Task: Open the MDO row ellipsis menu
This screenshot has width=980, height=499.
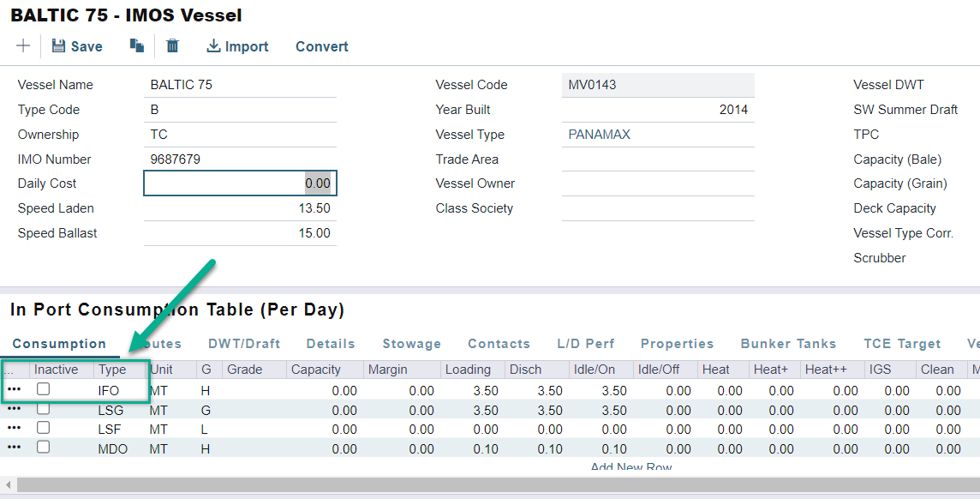Action: pos(15,448)
